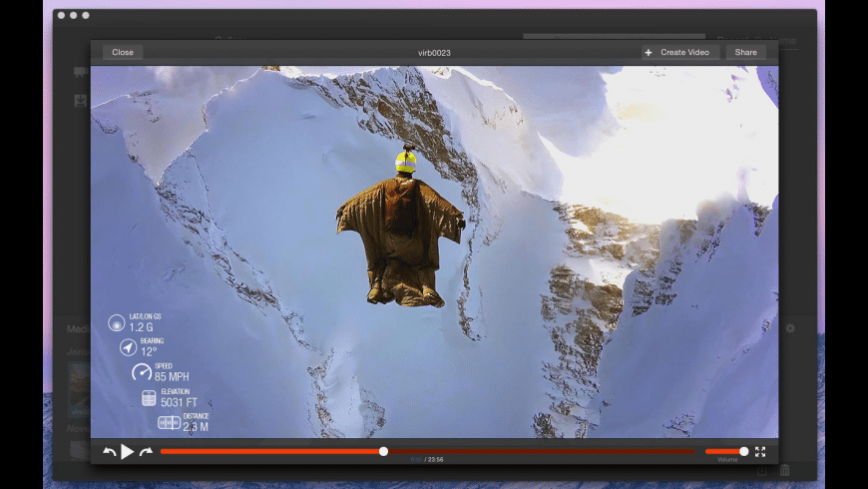The width and height of the screenshot is (868, 489).
Task: Click the Lat/Lon Gs gauge icon
Action: (x=117, y=323)
